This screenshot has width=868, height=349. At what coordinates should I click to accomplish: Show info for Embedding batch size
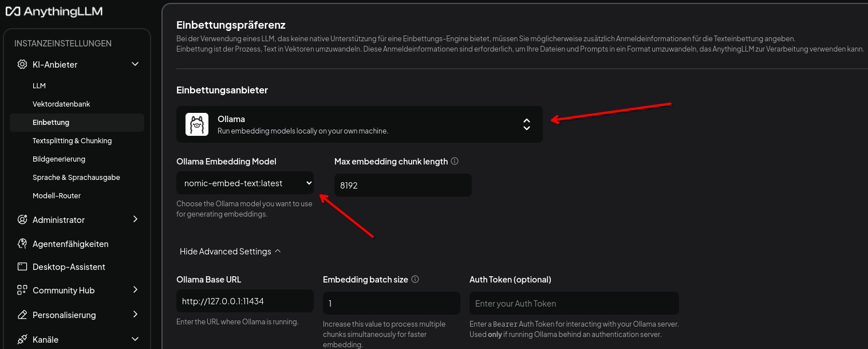(x=415, y=280)
